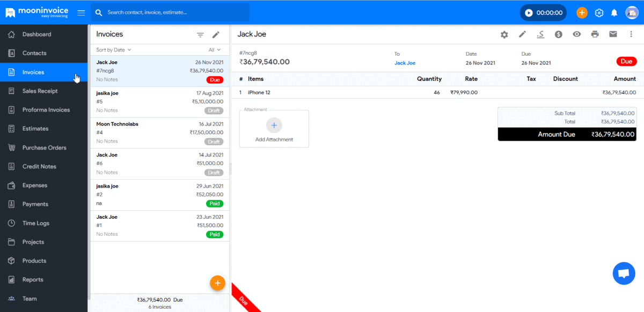This screenshot has height=312, width=644.
Task: Open invoice list filter icon
Action: 200,35
